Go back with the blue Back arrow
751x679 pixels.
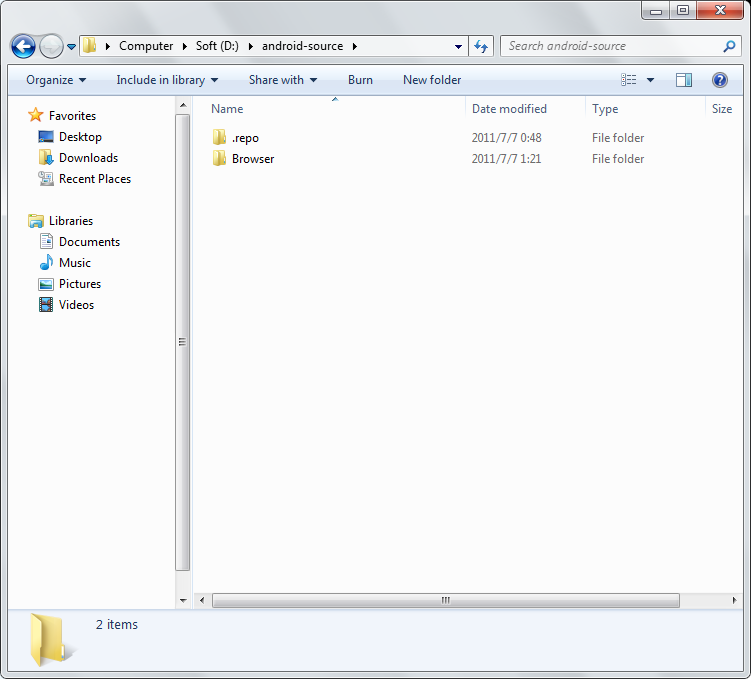(x=23, y=46)
